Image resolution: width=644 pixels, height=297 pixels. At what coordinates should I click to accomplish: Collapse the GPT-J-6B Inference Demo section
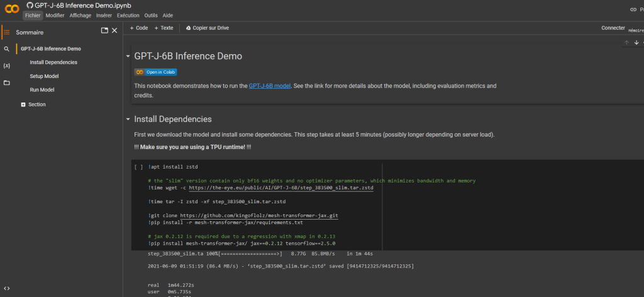[128, 56]
